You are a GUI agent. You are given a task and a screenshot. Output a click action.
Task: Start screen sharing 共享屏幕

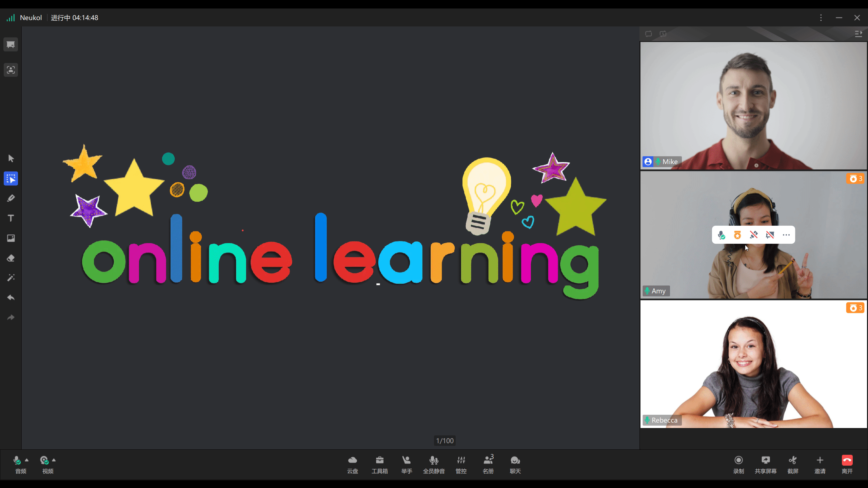[x=766, y=465]
